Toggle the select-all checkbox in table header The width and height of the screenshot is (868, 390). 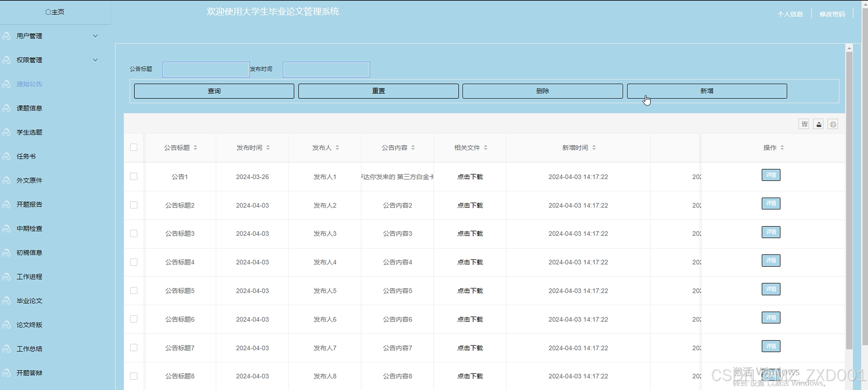(134, 147)
